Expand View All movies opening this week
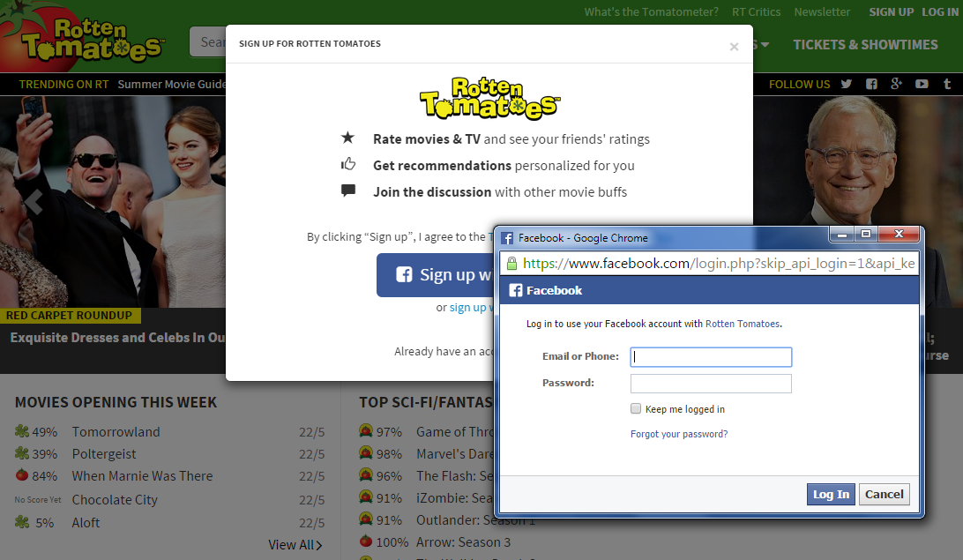The width and height of the screenshot is (963, 560). [295, 545]
